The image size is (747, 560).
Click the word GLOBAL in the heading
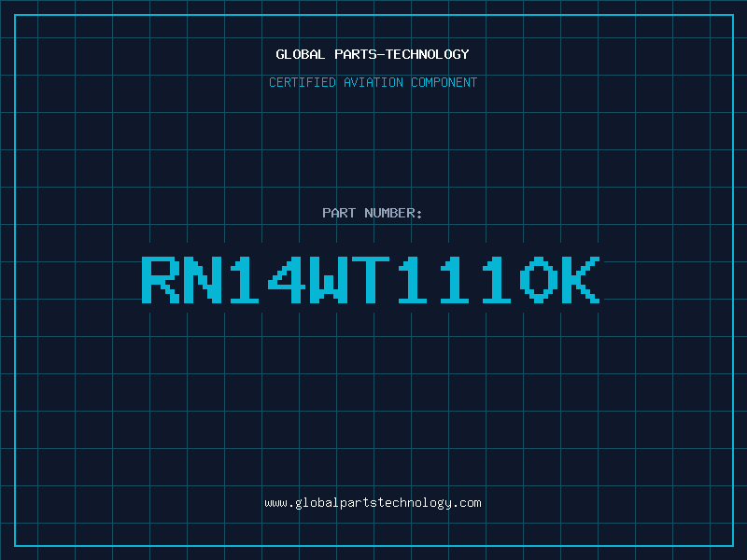click(300, 54)
